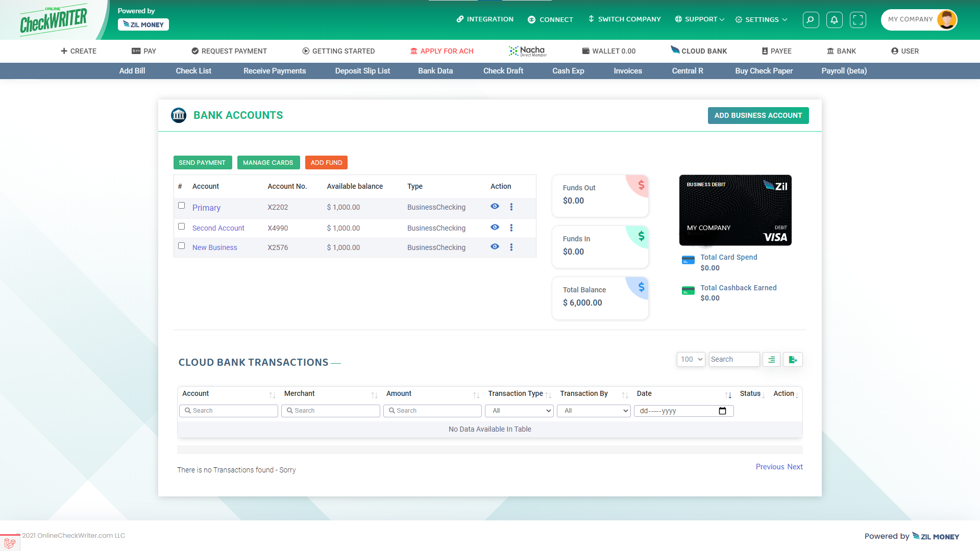980x551 pixels.
Task: Toggle fullscreen mode icon
Action: [x=858, y=20]
